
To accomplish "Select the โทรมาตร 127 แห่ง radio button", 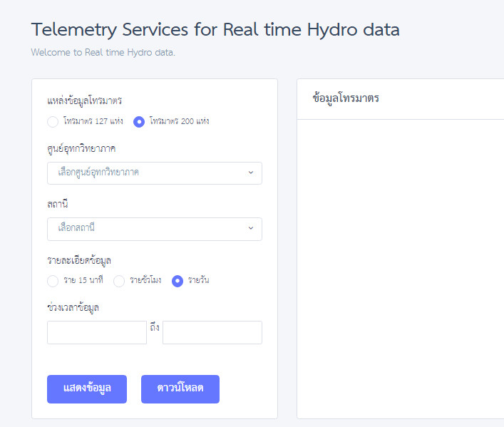I will coord(53,122).
